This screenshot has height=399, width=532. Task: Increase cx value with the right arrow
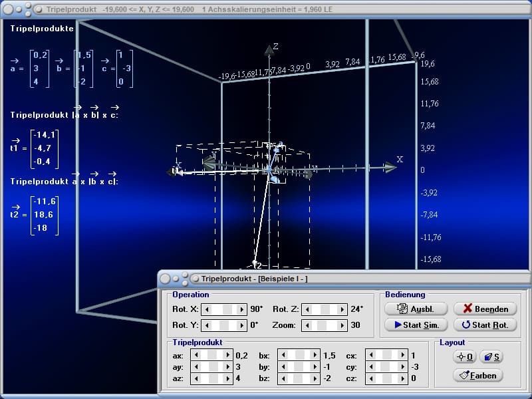[403, 355]
